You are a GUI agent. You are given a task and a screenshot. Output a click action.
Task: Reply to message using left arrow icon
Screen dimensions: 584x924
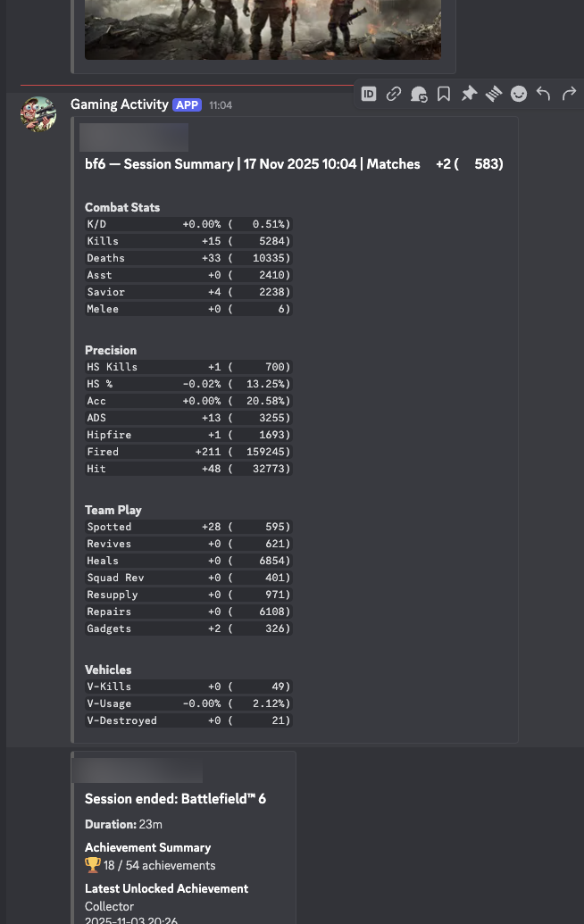coord(544,94)
